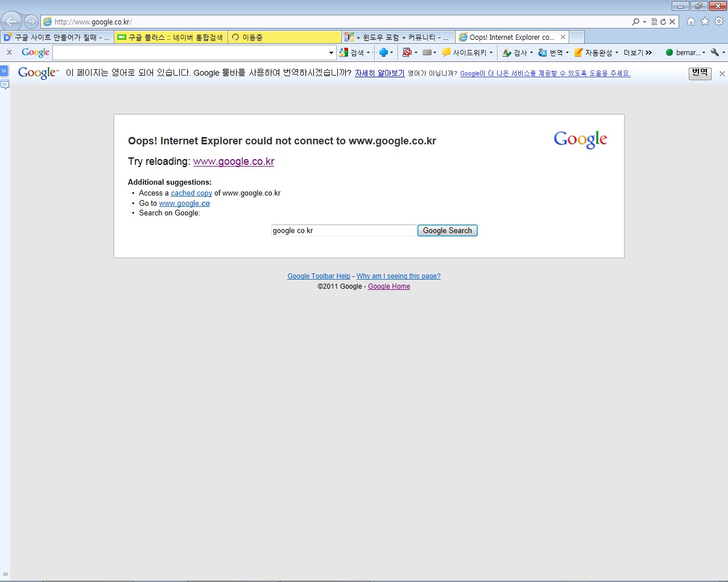Open the bernar... account menu
This screenshot has height=582, width=728.
pos(686,52)
